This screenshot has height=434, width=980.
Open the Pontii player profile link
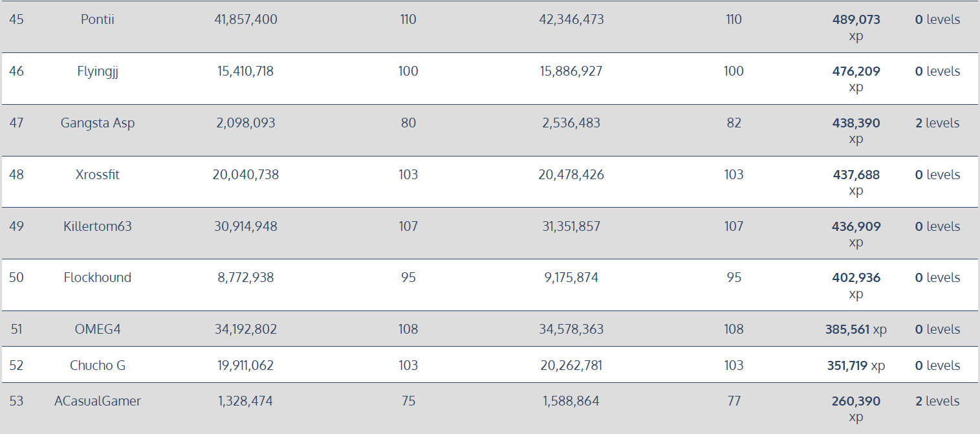pyautogui.click(x=98, y=19)
